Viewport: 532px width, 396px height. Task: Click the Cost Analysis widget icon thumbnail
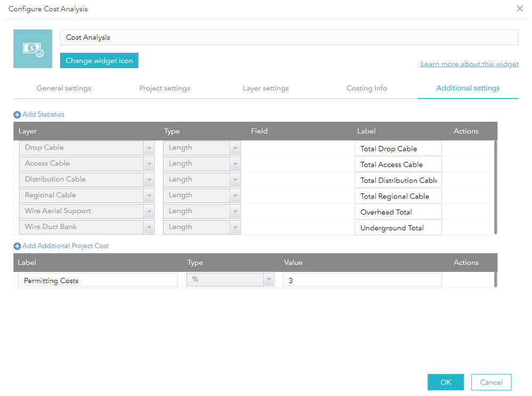click(x=32, y=49)
